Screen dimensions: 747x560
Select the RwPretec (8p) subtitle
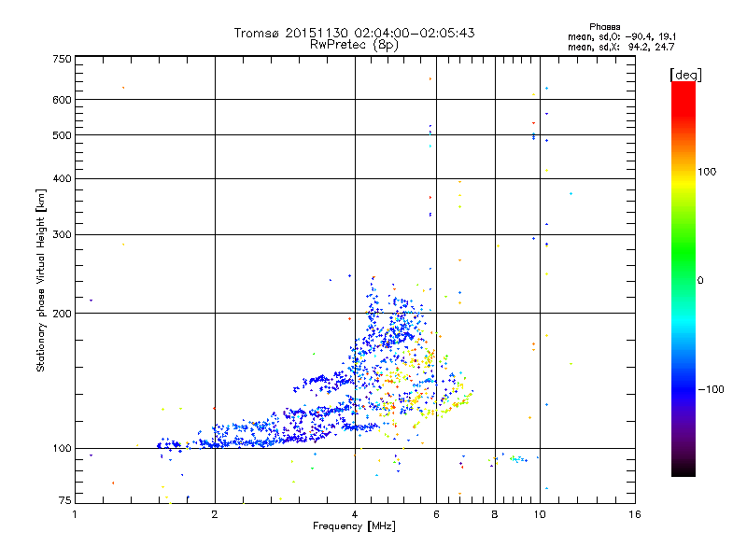[x=354, y=45]
